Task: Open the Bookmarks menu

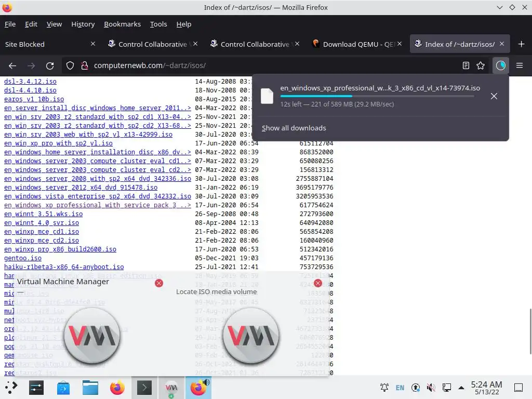Action: [122, 24]
